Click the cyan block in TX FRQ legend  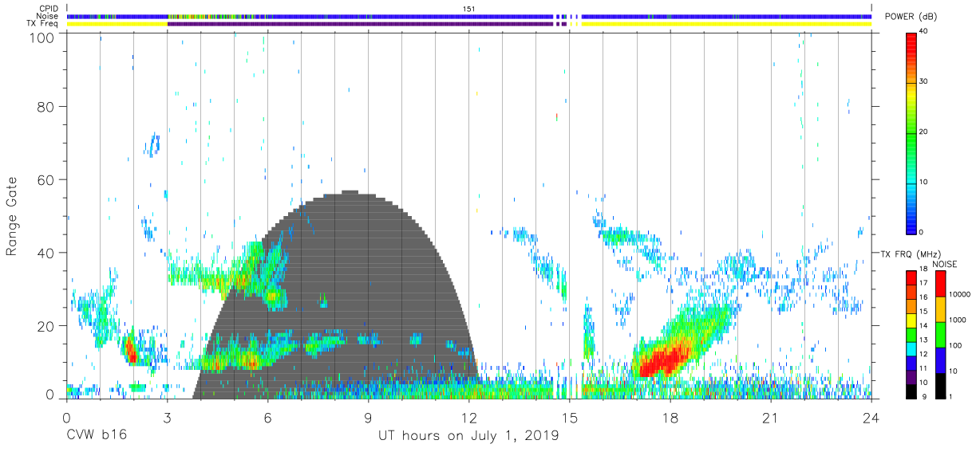pos(911,348)
